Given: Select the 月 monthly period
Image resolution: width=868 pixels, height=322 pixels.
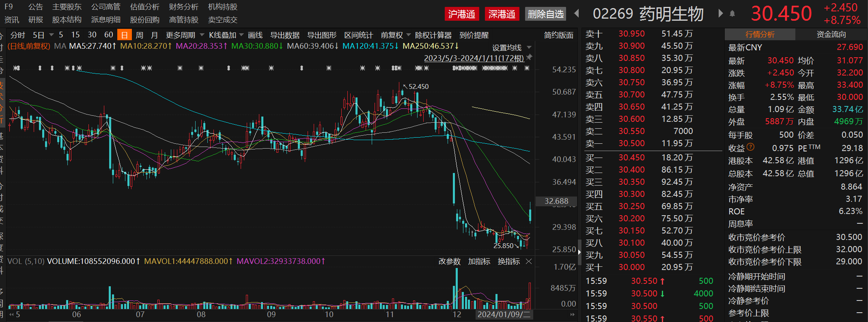Looking at the screenshot, I should [154, 35].
